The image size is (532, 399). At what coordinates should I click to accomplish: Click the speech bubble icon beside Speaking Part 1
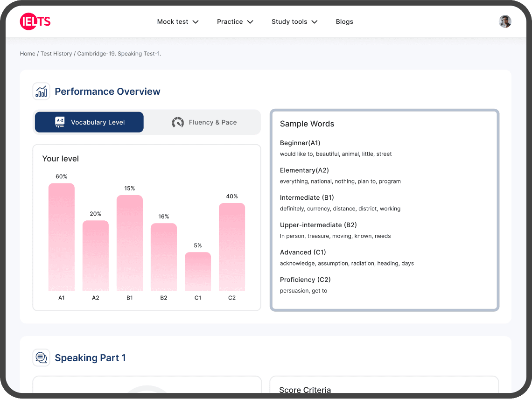41,357
